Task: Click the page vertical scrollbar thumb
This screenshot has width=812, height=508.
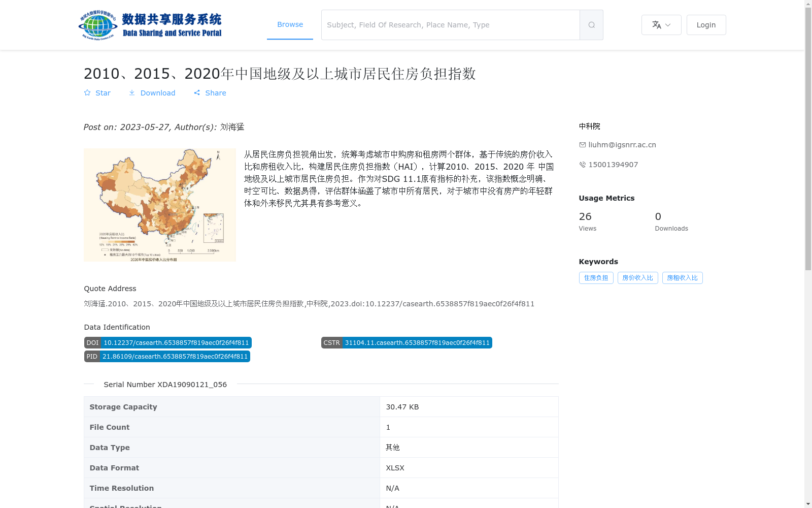Action: [x=808, y=139]
